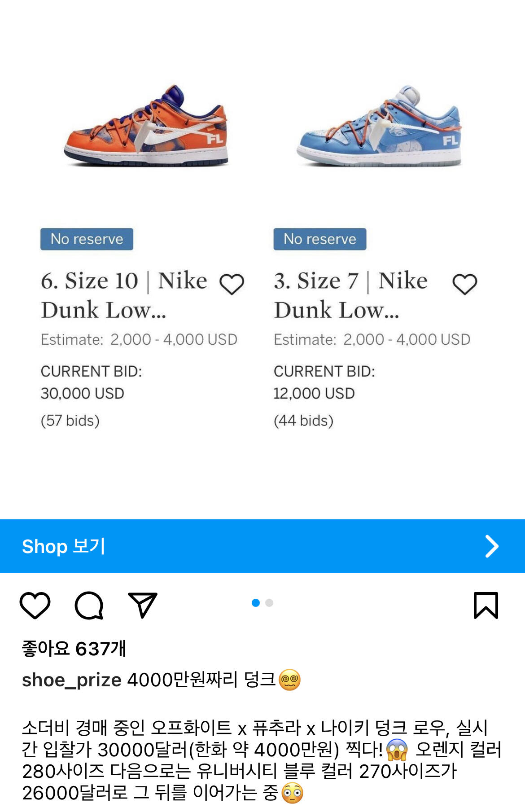Open comments with the speech bubble icon
This screenshot has width=525, height=812.
pos(89,605)
